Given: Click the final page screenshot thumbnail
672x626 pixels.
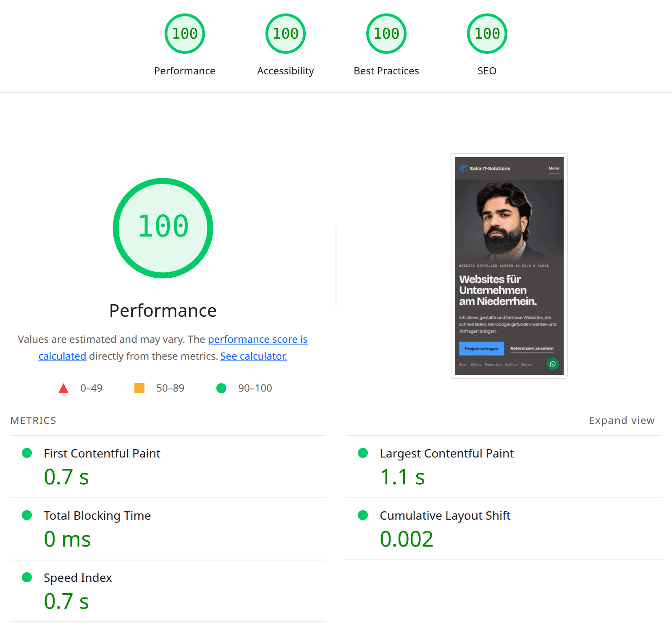Looking at the screenshot, I should (509, 266).
